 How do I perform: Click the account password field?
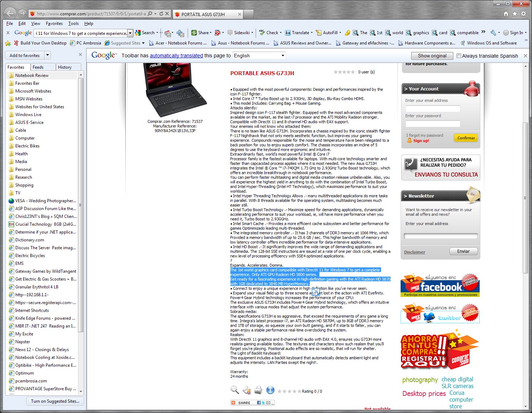433,124
